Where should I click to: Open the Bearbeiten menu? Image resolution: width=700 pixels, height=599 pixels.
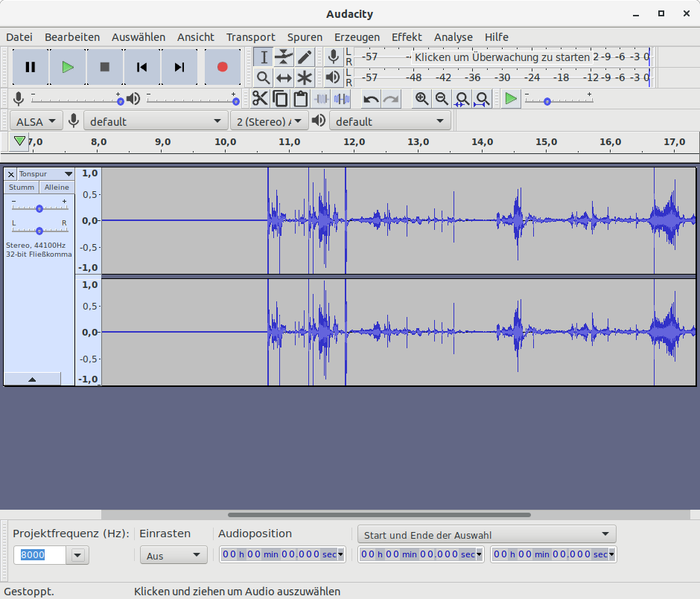(72, 37)
